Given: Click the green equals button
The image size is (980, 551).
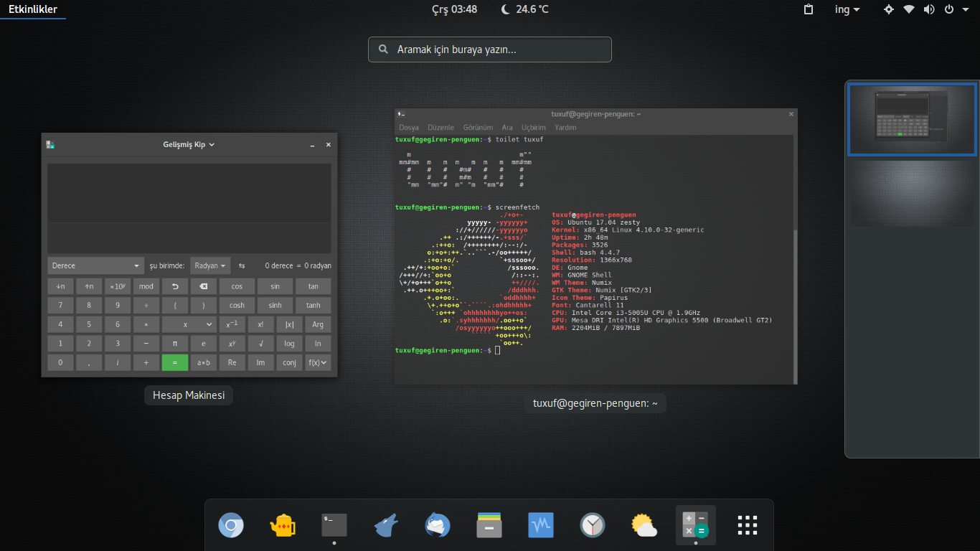Looking at the screenshot, I should coord(175,362).
